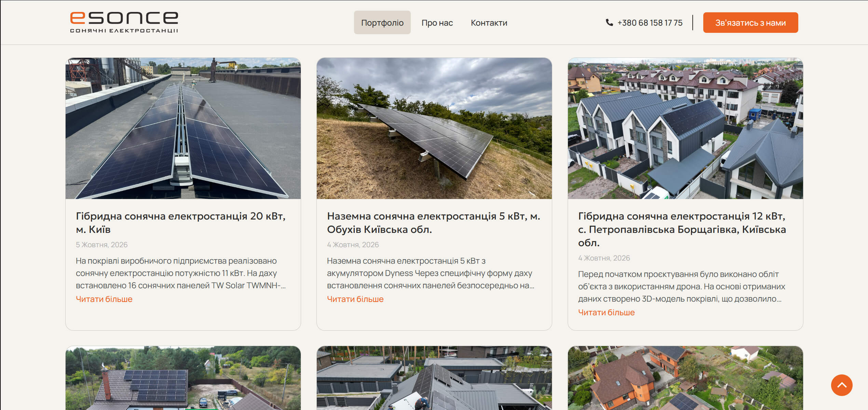This screenshot has height=410, width=868.
Task: Click Читати більше under the Обухів card
Action: pos(355,299)
